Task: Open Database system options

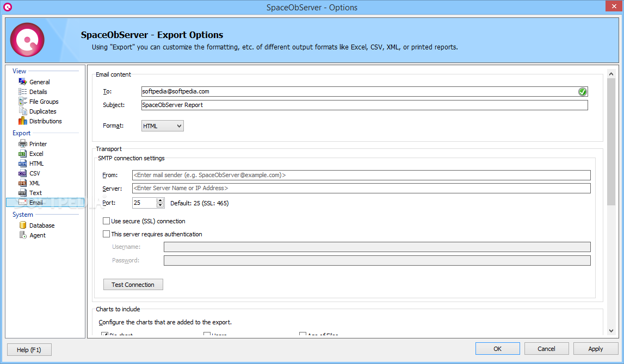Action: coord(36,225)
